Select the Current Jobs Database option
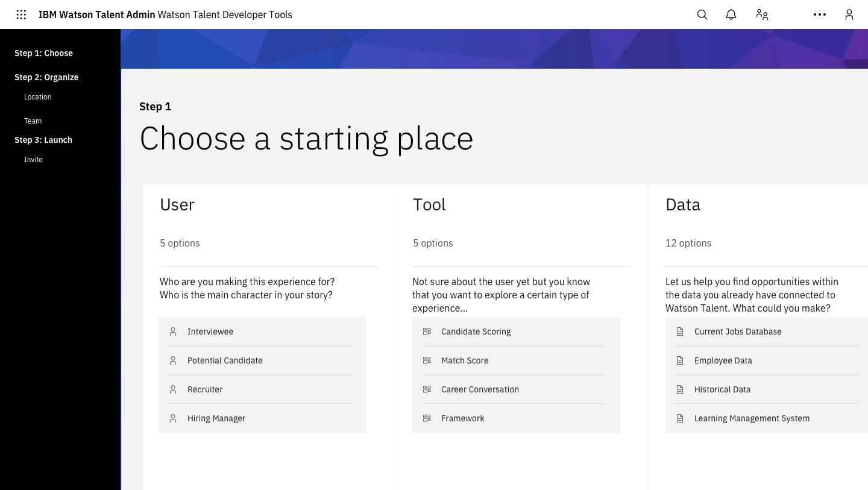This screenshot has width=868, height=490. (x=767, y=331)
